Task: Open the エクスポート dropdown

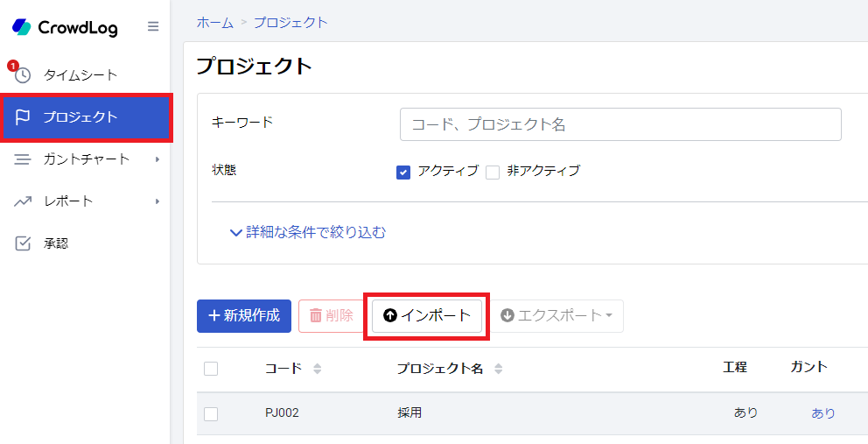Action: coord(556,316)
